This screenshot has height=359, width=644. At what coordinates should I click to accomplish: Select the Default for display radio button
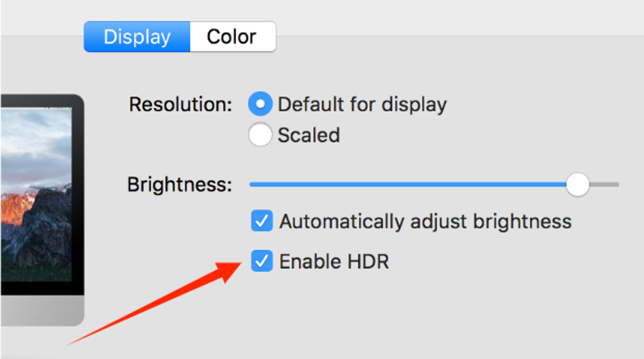click(260, 104)
